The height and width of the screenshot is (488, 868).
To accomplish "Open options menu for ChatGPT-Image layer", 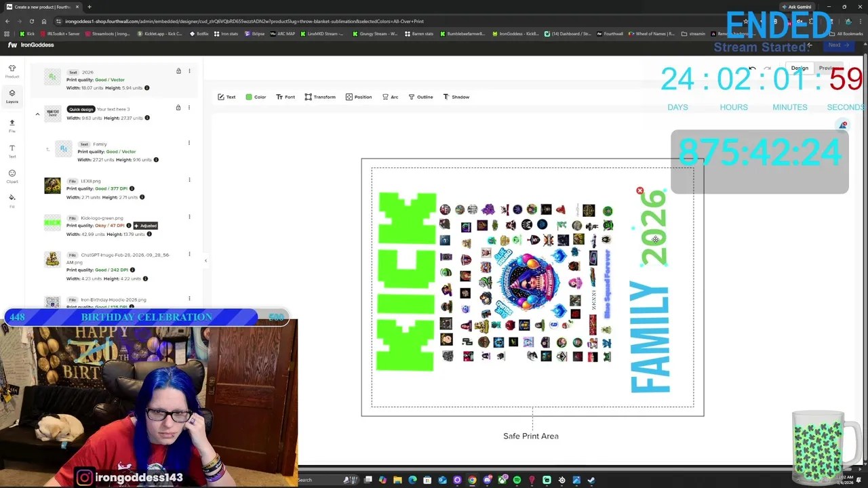I will tap(189, 254).
